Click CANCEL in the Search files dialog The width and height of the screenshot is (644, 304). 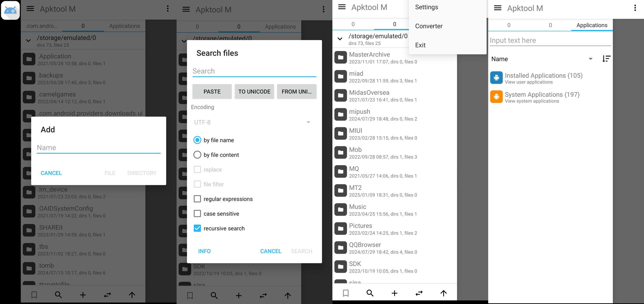271,251
